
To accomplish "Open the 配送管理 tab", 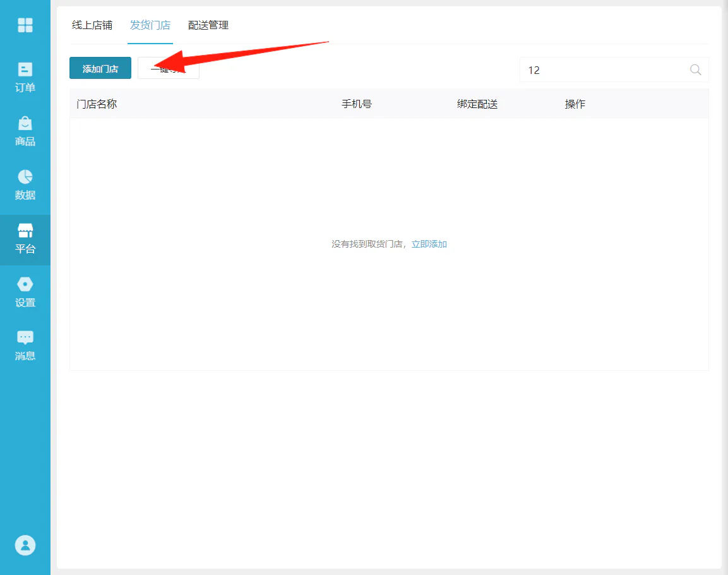I will pyautogui.click(x=208, y=25).
